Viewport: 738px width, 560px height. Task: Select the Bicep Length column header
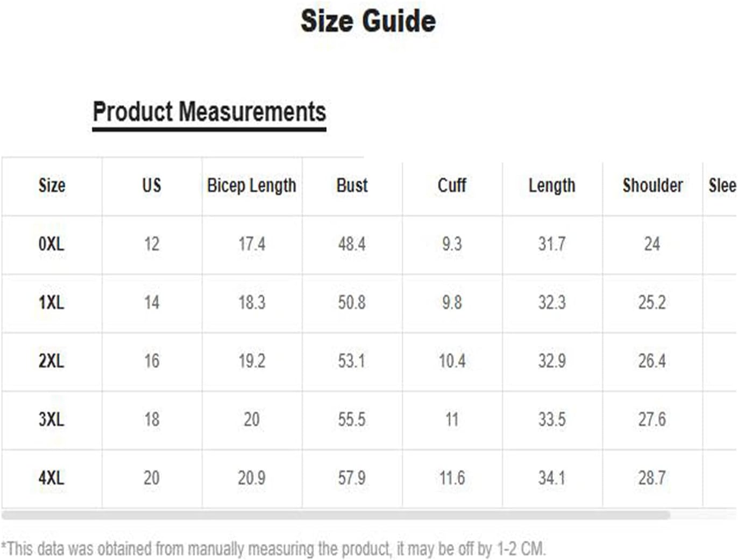click(252, 185)
